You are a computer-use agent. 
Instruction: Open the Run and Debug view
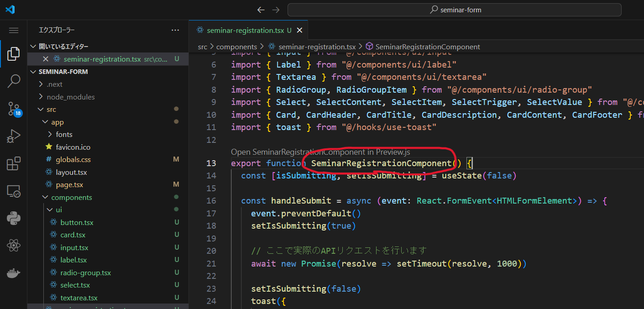14,136
